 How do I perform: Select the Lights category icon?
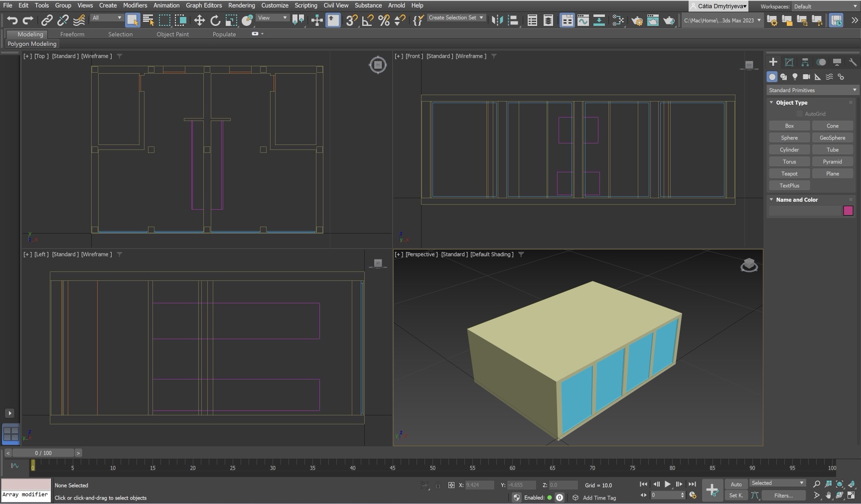[x=795, y=77]
